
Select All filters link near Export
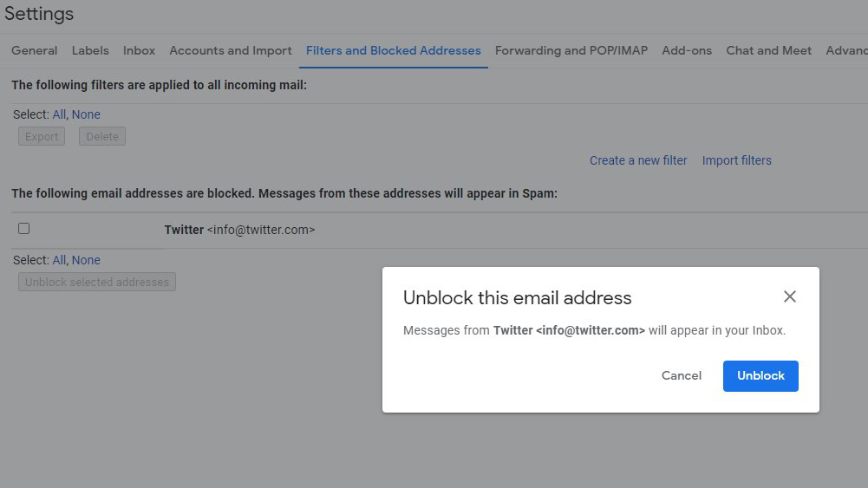pos(59,114)
